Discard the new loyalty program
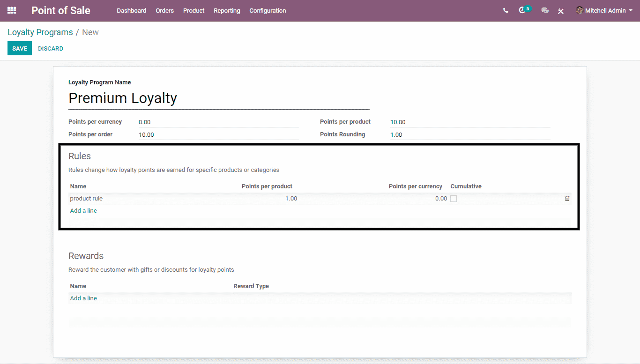This screenshot has width=640, height=364. click(x=51, y=49)
